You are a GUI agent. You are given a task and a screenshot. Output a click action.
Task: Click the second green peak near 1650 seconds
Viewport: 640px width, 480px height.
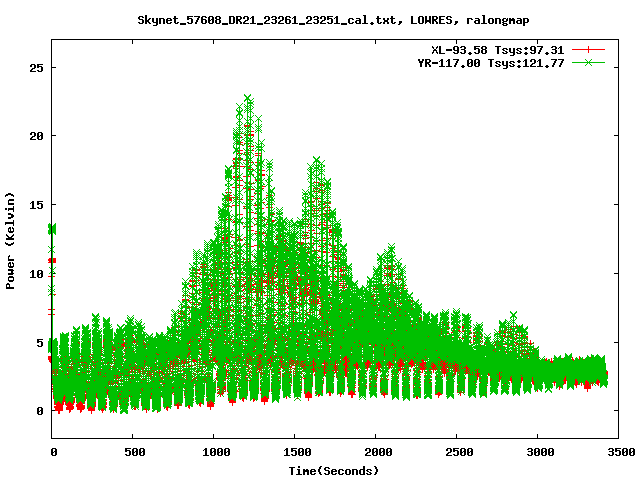point(317,160)
